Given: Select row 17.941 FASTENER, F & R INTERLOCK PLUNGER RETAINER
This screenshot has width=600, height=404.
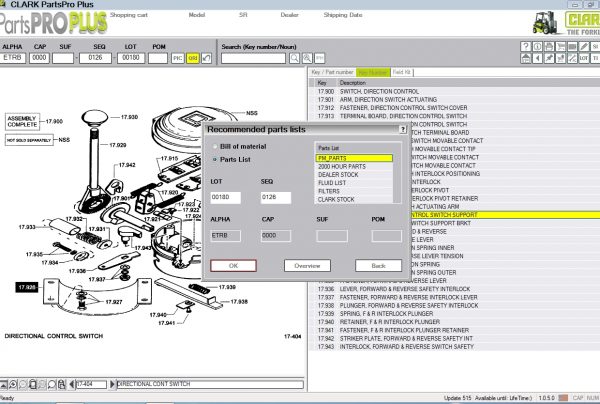Looking at the screenshot, I should pyautogui.click(x=454, y=330).
